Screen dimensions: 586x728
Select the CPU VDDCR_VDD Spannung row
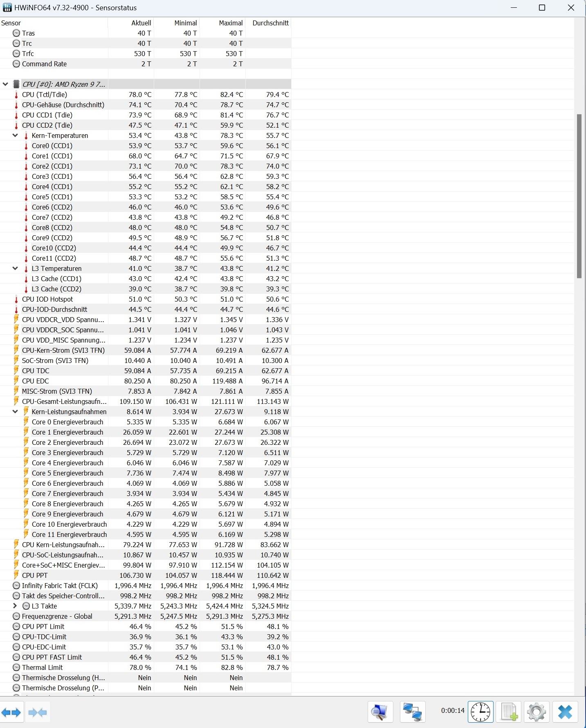click(x=146, y=320)
